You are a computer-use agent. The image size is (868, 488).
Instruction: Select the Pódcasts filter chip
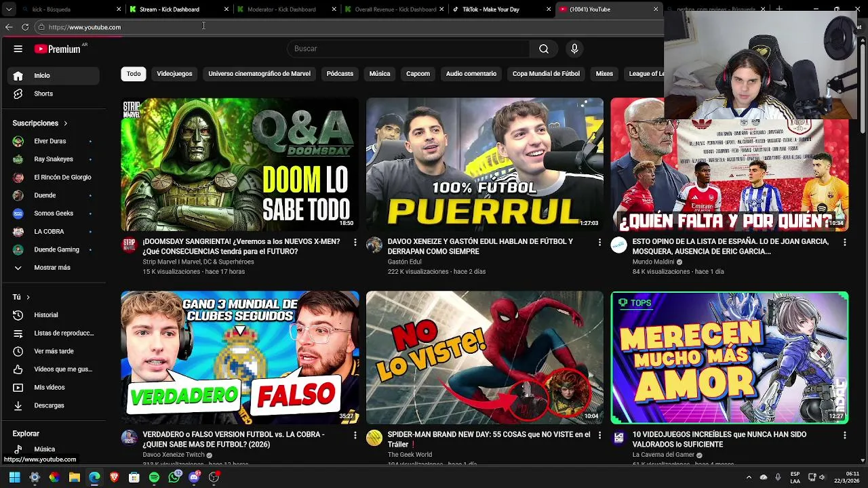pos(340,74)
